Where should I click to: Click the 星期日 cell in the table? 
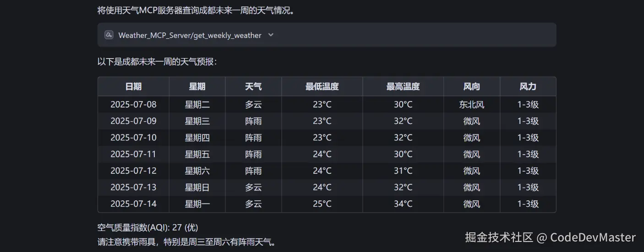point(197,188)
